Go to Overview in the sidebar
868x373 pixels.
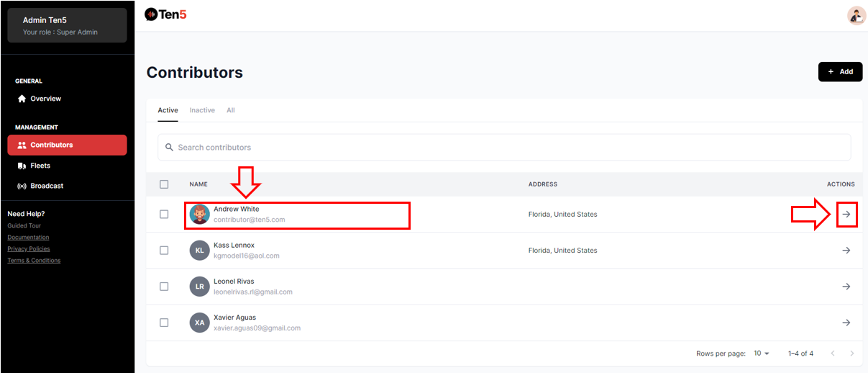click(45, 99)
